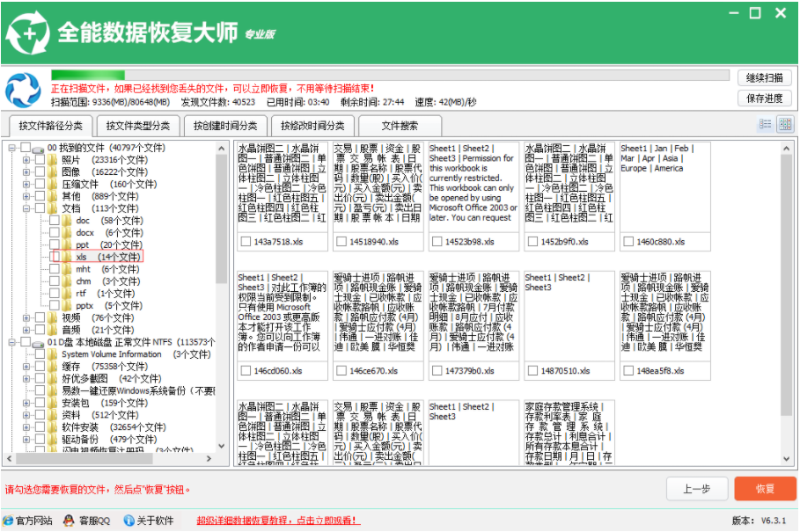The image size is (800, 532).
Task: Click the orange 恢复 button
Action: pos(765,489)
